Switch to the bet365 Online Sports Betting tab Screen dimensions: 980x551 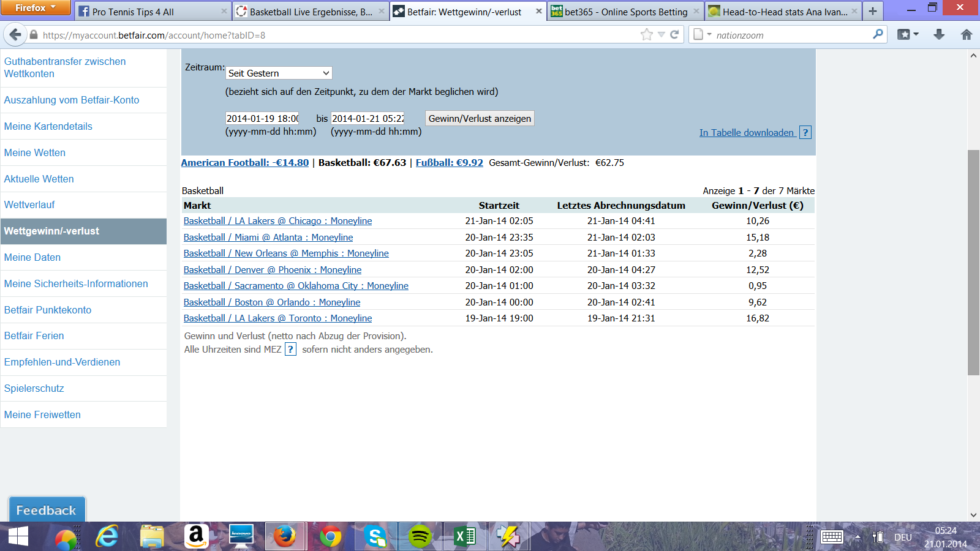625,12
